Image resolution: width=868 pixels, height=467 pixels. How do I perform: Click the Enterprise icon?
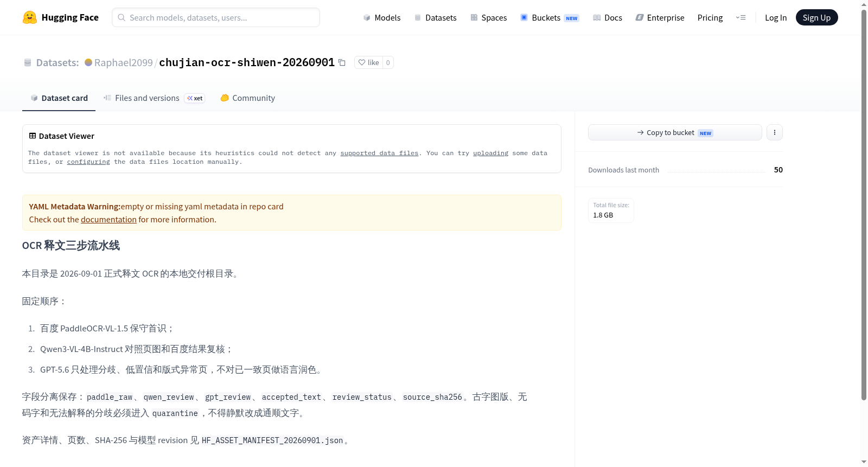pos(640,17)
